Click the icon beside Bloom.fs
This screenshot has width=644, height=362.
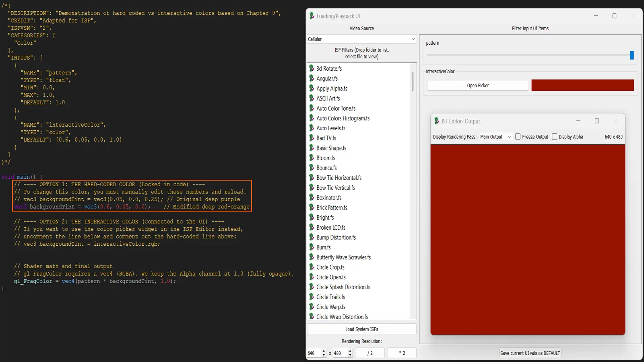tap(312, 158)
